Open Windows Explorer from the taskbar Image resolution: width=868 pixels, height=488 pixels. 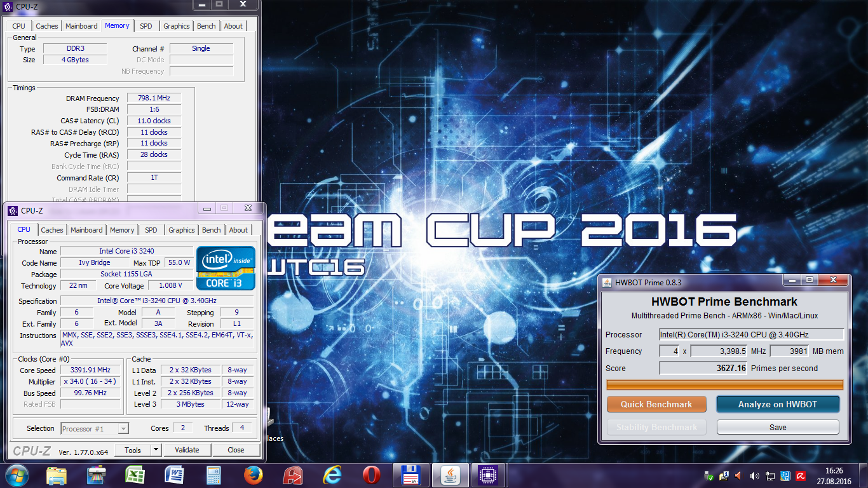pyautogui.click(x=57, y=475)
